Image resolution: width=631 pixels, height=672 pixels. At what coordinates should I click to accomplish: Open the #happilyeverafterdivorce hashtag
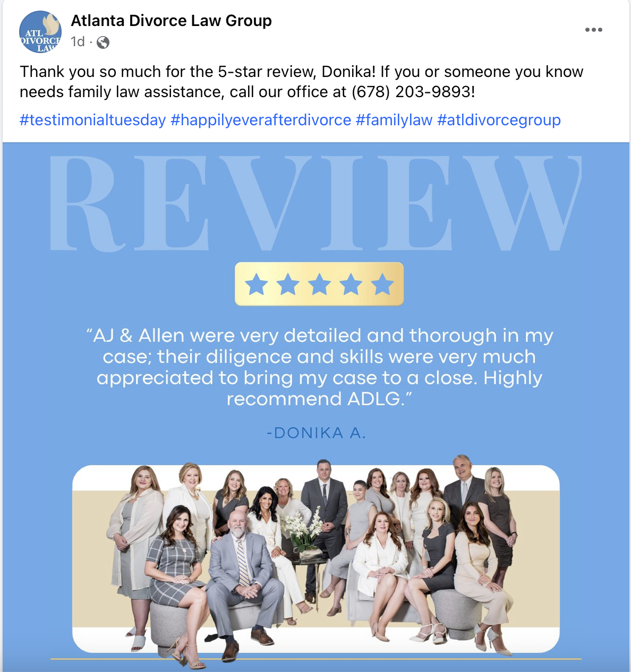point(261,120)
